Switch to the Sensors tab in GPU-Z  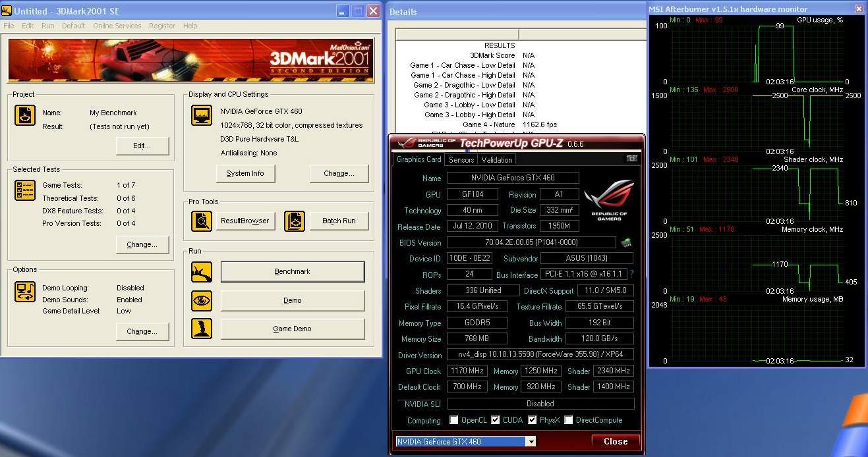(x=461, y=159)
